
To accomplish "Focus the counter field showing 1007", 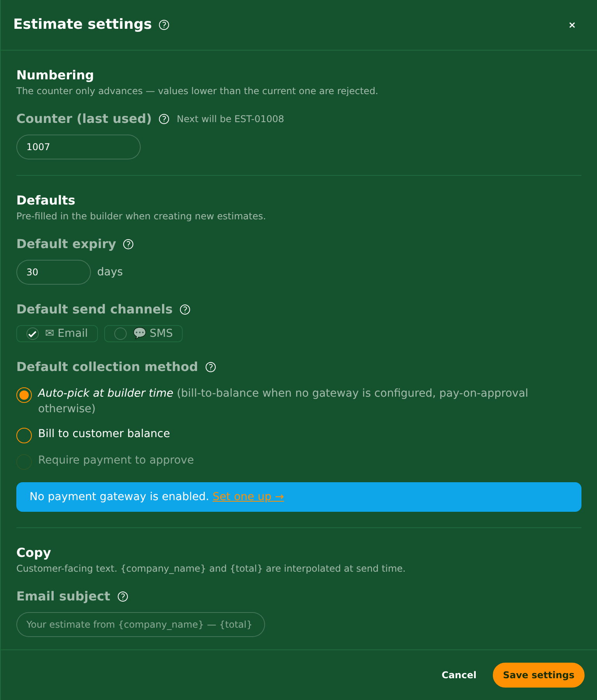I will click(x=79, y=147).
